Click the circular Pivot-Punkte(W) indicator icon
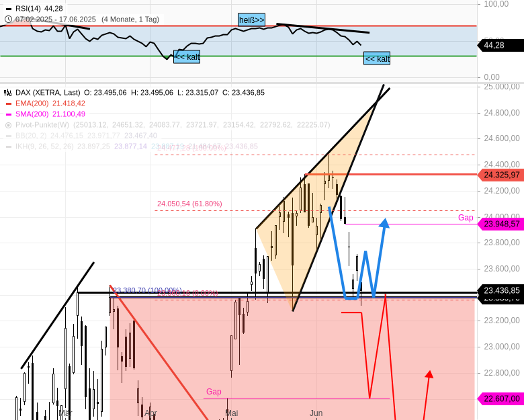 coord(8,125)
